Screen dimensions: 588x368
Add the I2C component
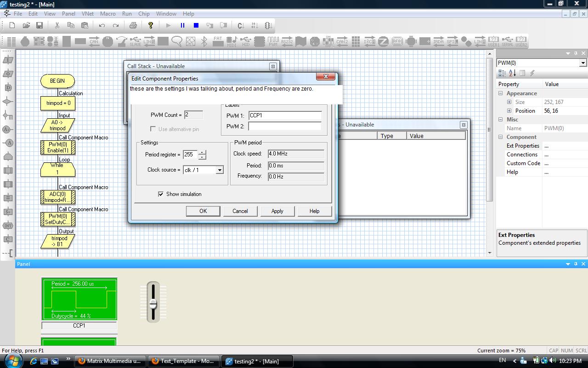tap(370, 41)
